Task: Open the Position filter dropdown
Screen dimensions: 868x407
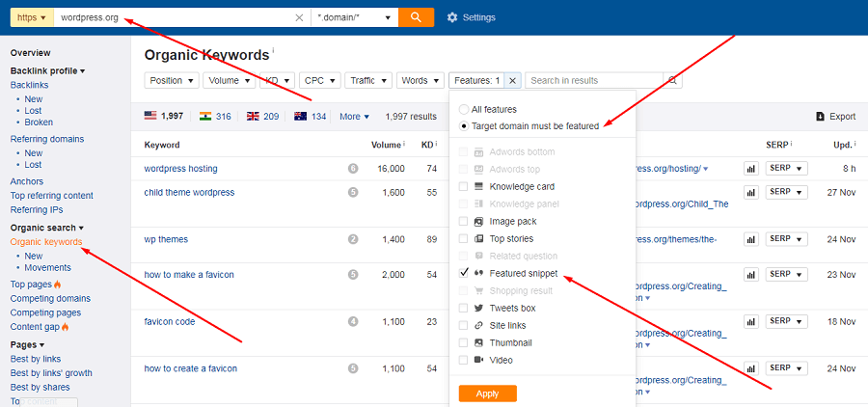Action: [x=172, y=80]
